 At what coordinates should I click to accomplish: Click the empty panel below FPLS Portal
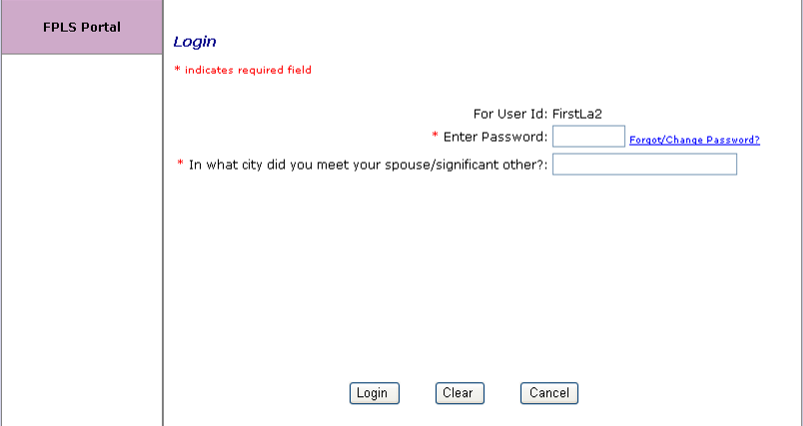pyautogui.click(x=82, y=240)
